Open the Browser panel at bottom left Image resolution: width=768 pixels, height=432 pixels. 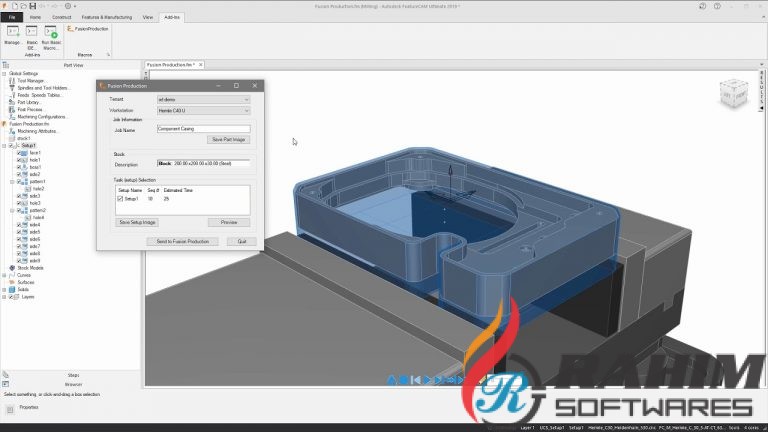pos(73,384)
